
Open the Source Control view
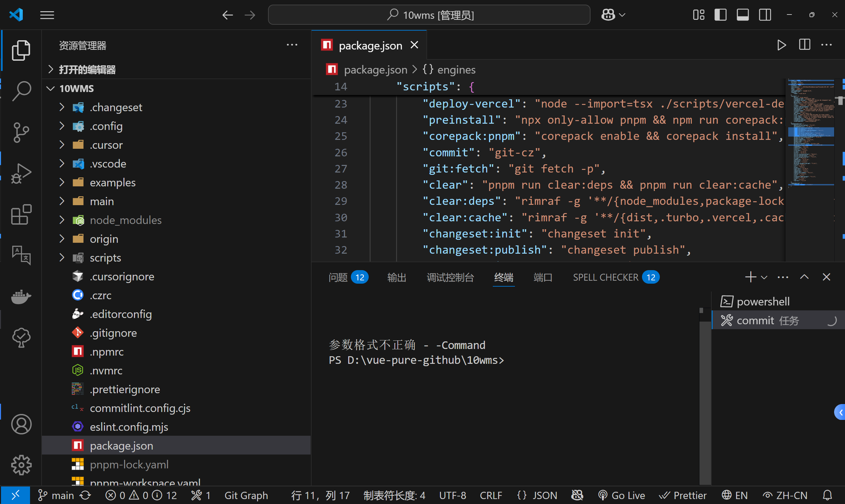click(x=21, y=132)
